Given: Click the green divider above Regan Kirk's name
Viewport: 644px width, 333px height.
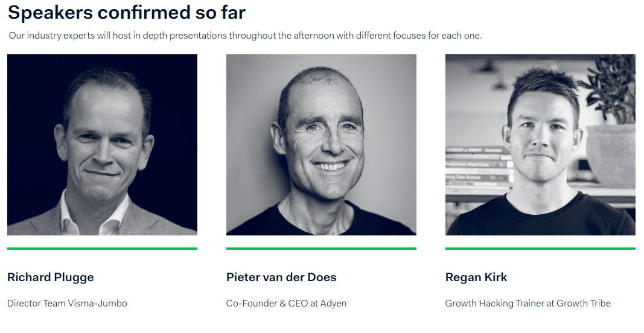Looking at the screenshot, I should 540,248.
